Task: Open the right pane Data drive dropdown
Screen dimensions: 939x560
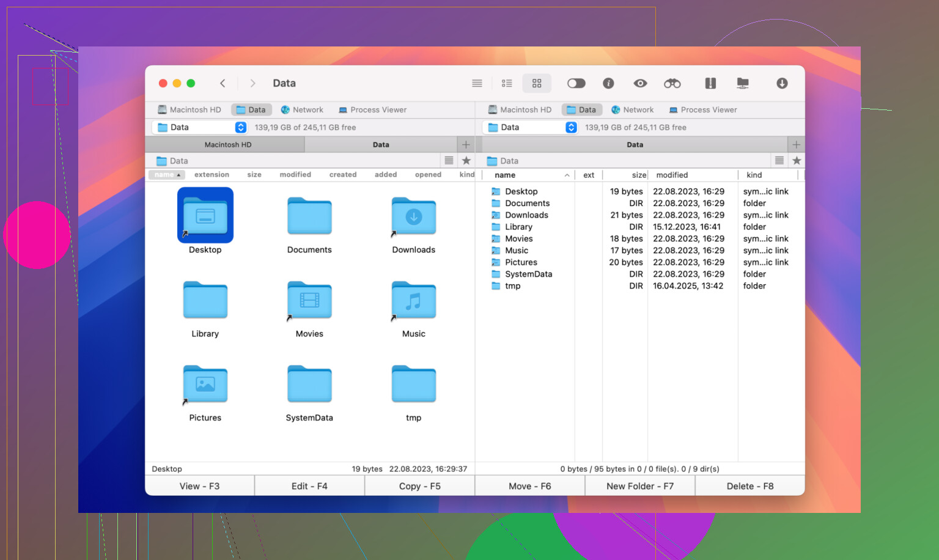Action: (571, 127)
